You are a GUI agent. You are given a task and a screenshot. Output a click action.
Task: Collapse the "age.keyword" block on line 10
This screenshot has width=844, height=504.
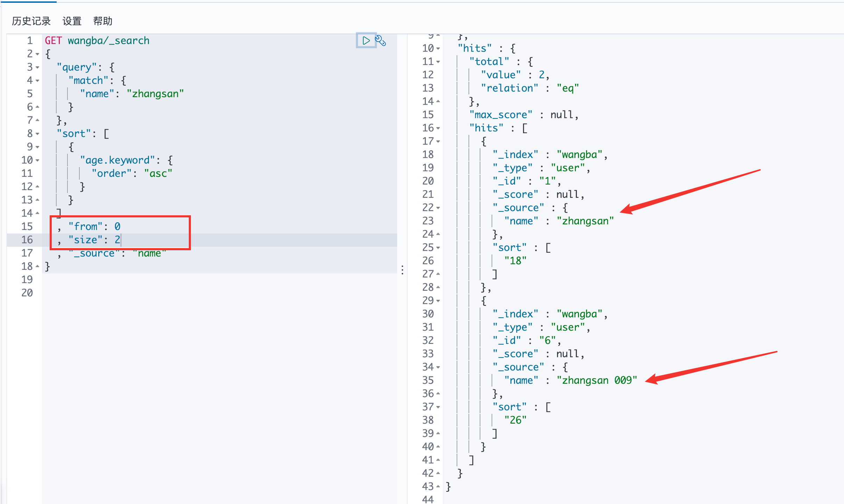coord(37,160)
